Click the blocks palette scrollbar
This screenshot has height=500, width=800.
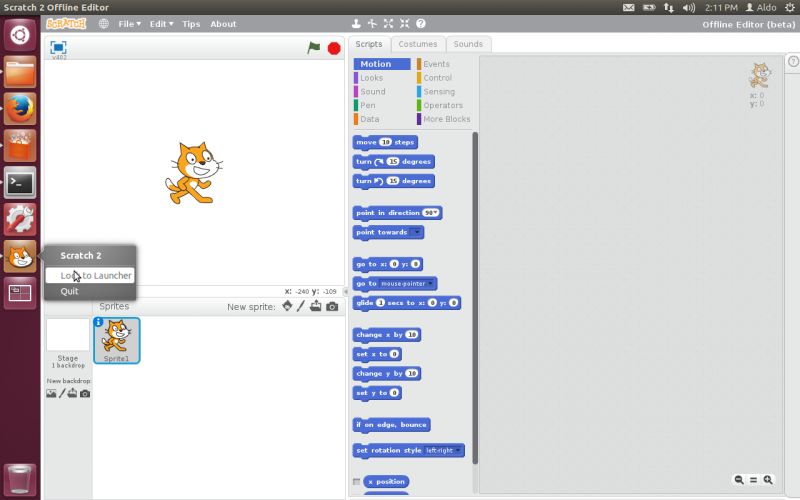point(475,298)
